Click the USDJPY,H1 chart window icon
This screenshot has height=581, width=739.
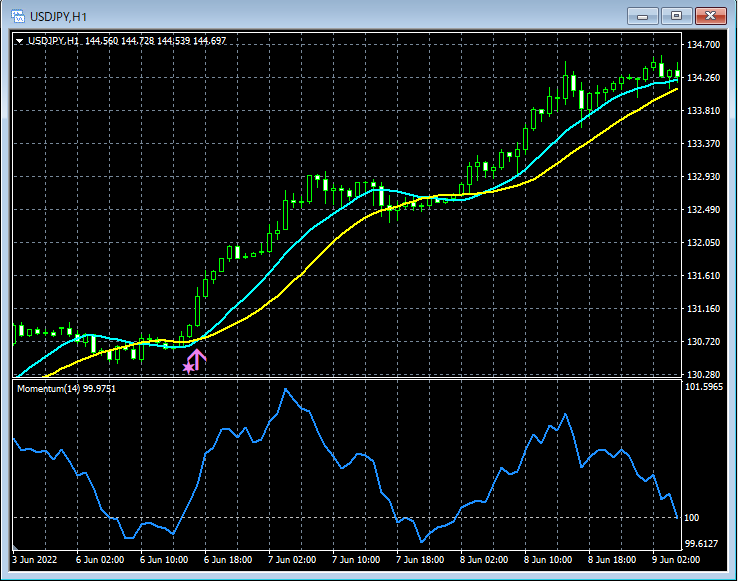coord(18,16)
